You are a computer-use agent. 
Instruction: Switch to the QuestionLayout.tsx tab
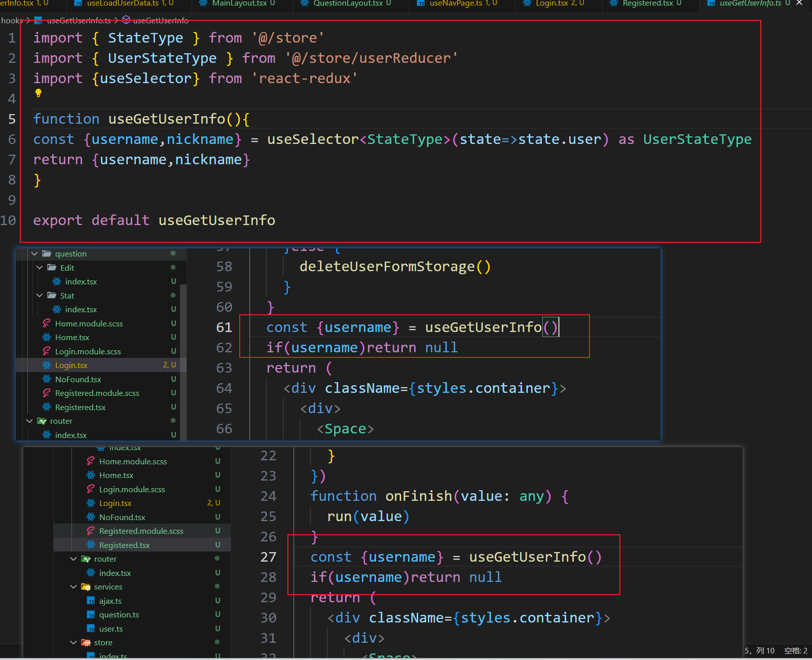tap(348, 3)
